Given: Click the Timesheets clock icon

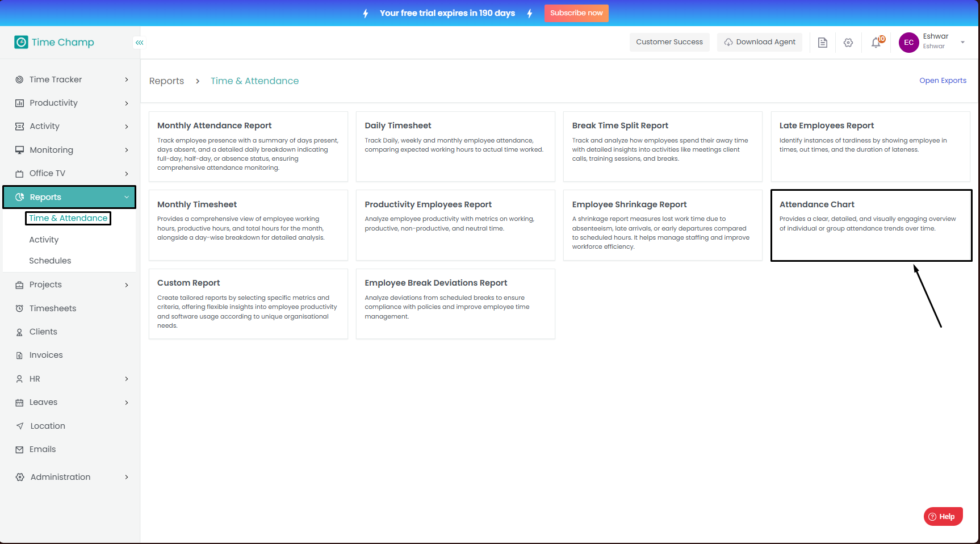Looking at the screenshot, I should coord(19,308).
